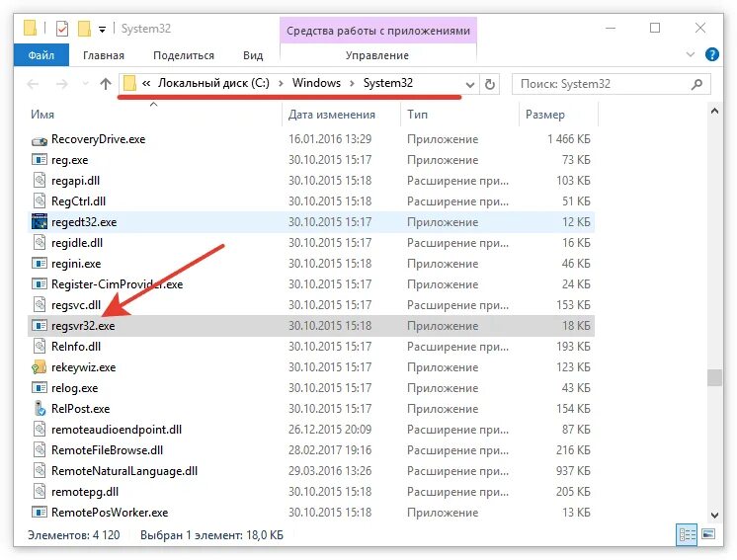Open the Quick Access Toolbar customize dropdown
Image resolution: width=737 pixels, height=560 pixels.
[102, 30]
